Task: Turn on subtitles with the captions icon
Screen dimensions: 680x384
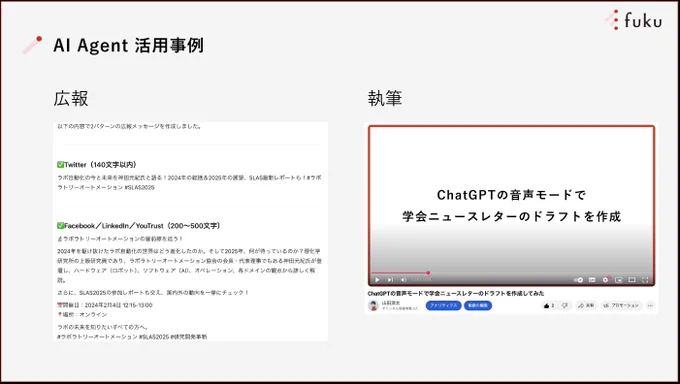Action: click(592, 280)
